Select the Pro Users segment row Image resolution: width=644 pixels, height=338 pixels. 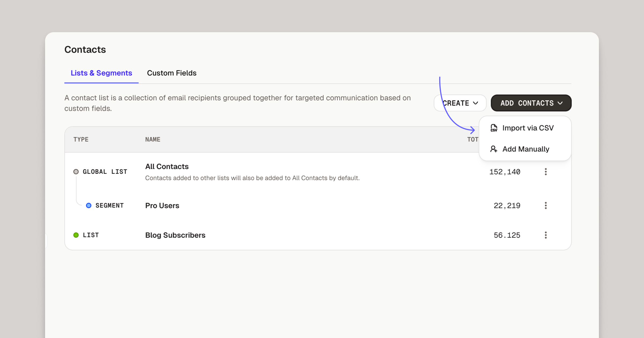162,205
